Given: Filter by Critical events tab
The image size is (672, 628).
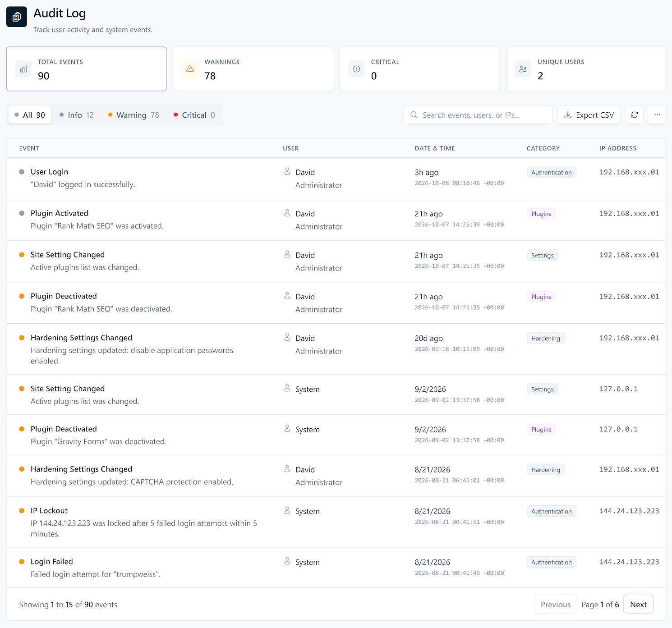Looking at the screenshot, I should pos(194,115).
